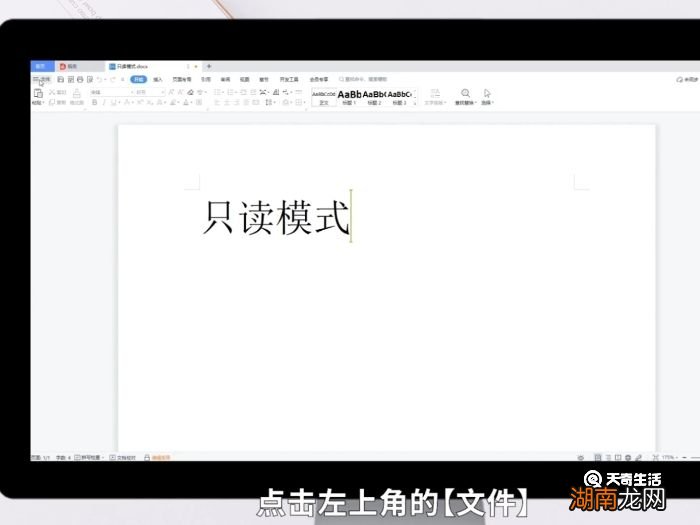Open the 文件 menu at top left
The image size is (700, 525).
[x=42, y=79]
